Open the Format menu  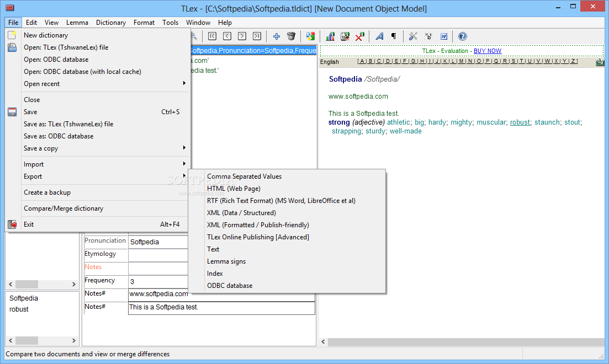[144, 23]
